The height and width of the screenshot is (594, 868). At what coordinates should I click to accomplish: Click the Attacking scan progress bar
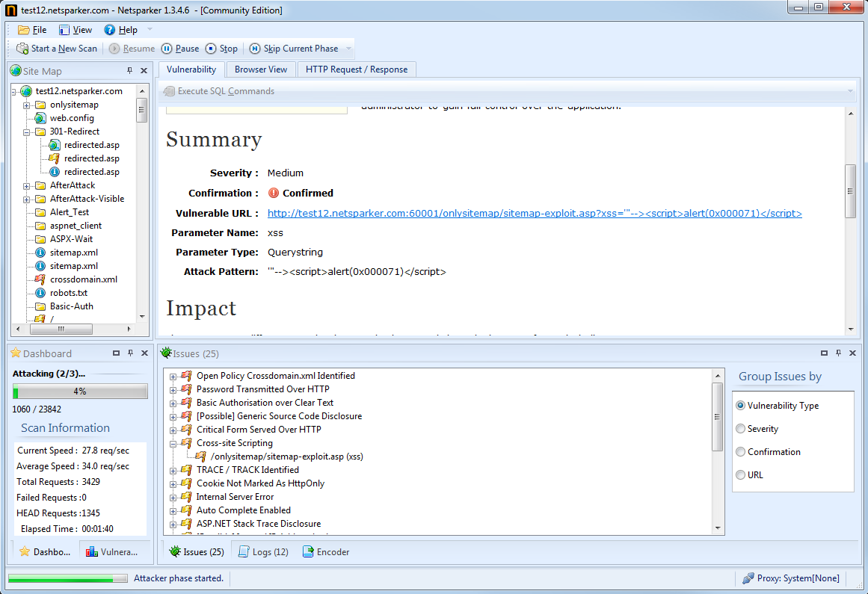pos(80,392)
